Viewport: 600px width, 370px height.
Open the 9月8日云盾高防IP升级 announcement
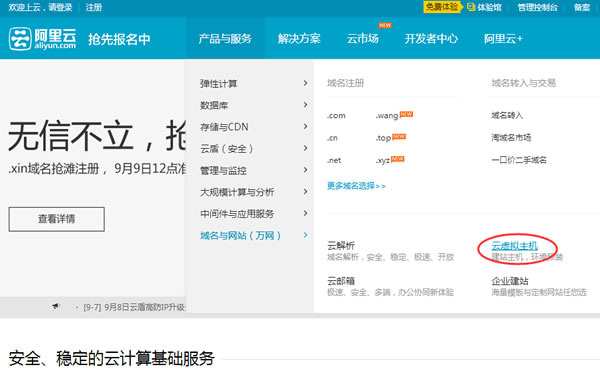point(134,307)
